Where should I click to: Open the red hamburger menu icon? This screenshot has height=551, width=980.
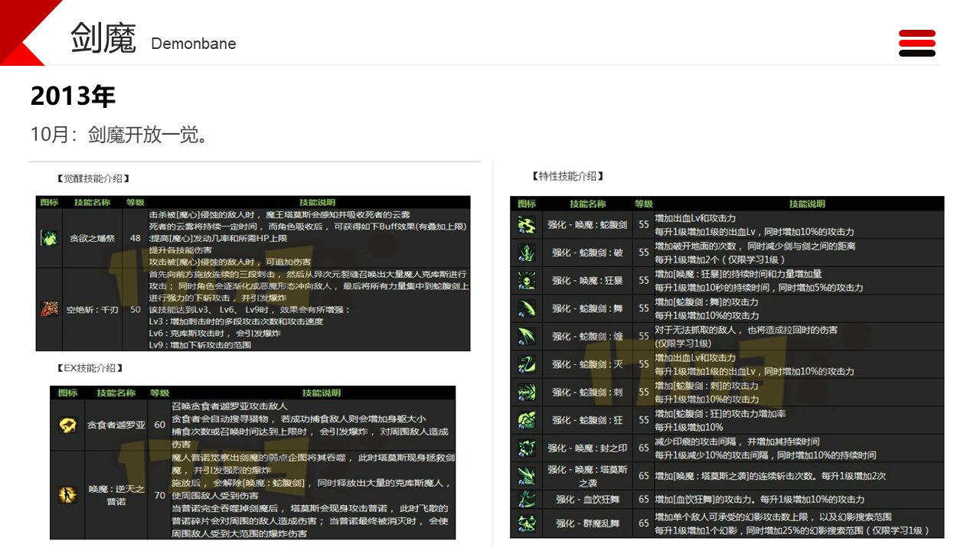tap(916, 43)
